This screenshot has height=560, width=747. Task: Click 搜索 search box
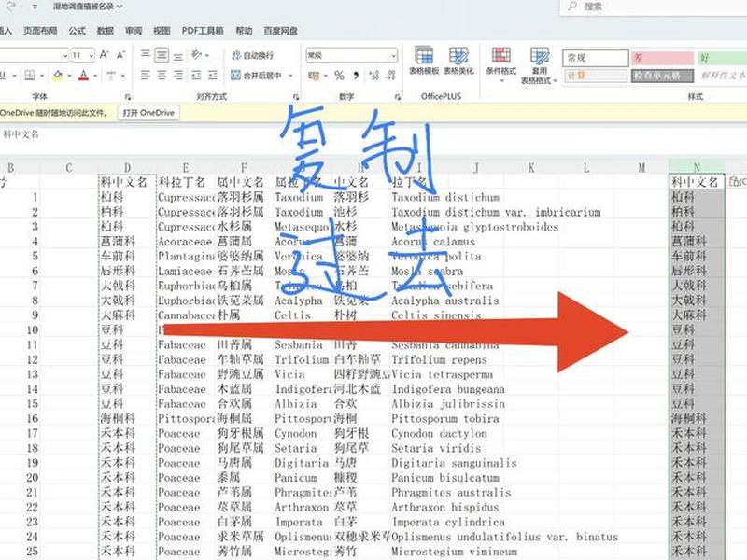[x=653, y=7]
